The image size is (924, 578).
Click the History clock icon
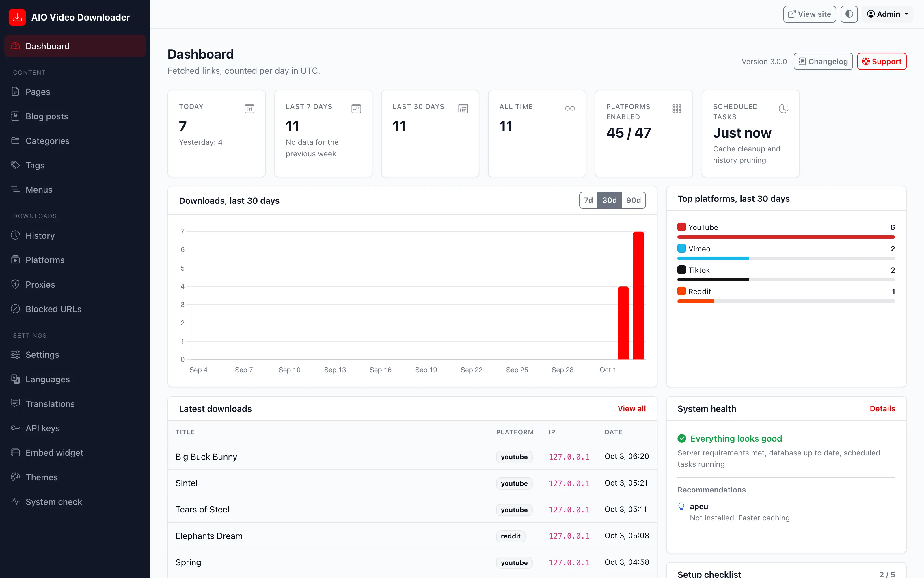(x=15, y=235)
